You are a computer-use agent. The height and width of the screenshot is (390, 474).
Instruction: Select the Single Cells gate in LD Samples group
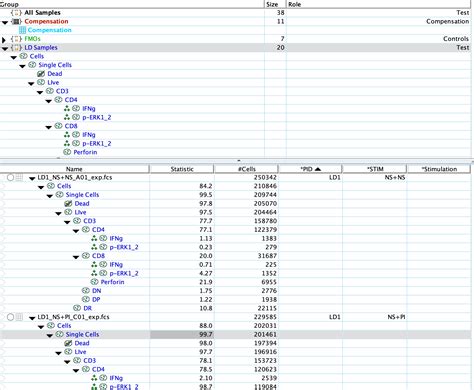(x=55, y=65)
